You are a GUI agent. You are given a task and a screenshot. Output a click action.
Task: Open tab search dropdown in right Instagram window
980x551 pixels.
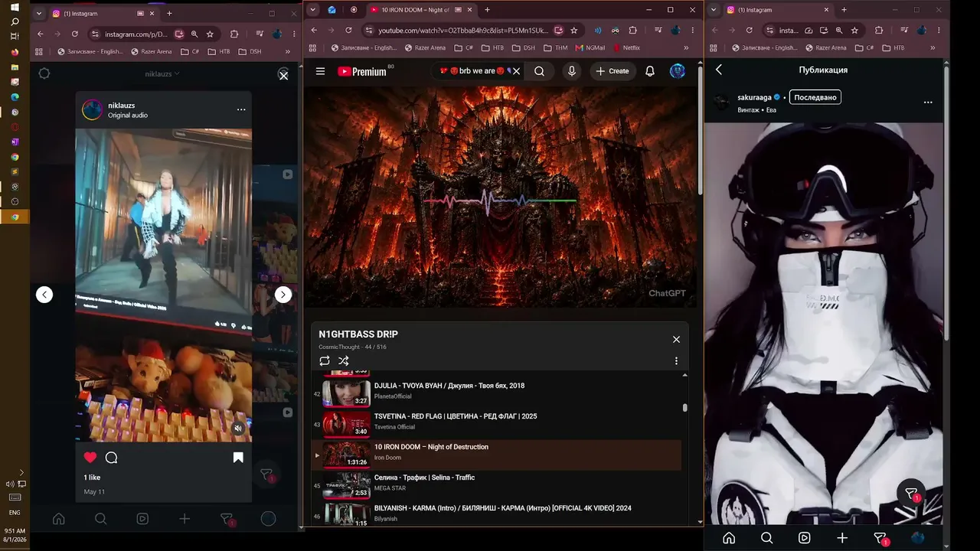pyautogui.click(x=714, y=10)
